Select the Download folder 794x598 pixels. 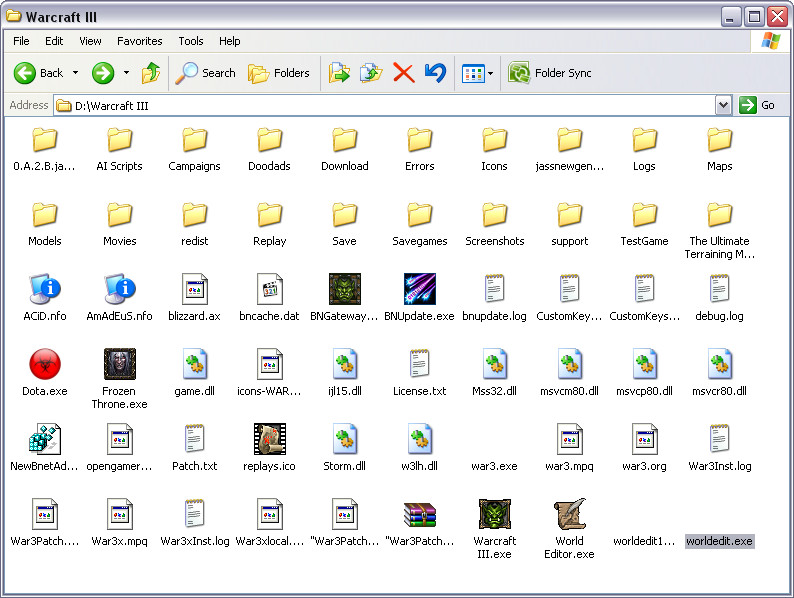coord(344,148)
